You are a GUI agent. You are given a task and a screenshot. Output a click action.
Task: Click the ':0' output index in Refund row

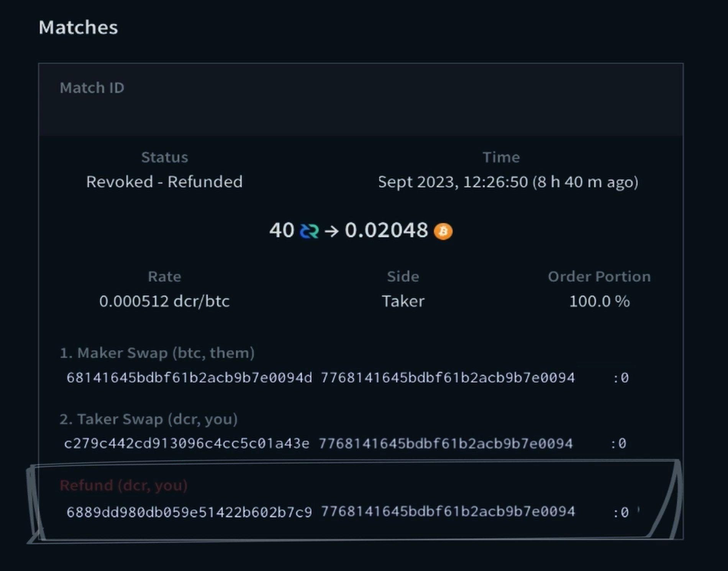pyautogui.click(x=621, y=512)
